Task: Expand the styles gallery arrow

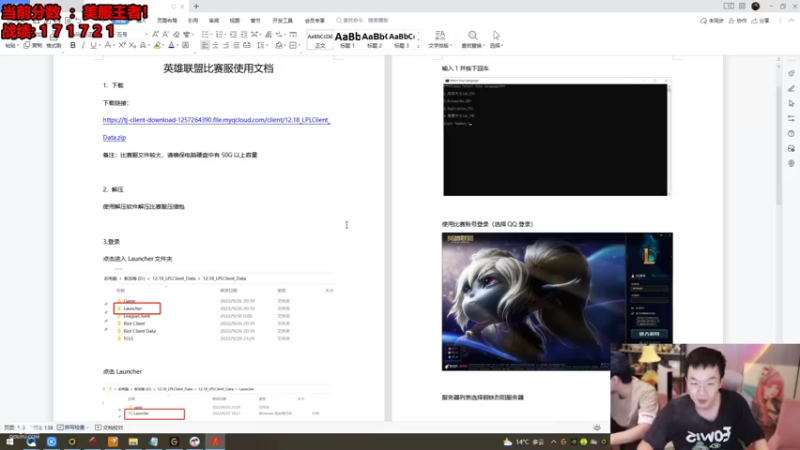Action: pyautogui.click(x=418, y=46)
